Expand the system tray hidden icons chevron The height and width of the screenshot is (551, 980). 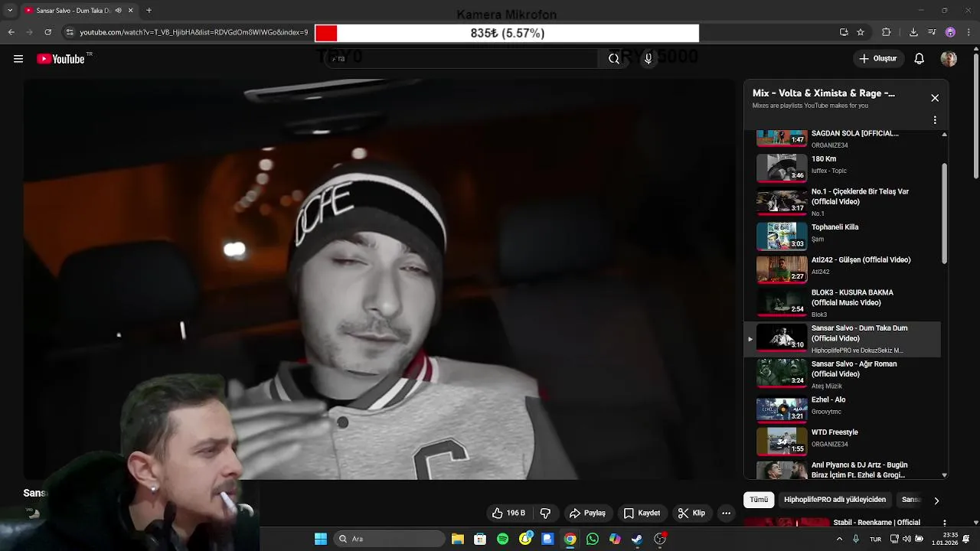click(x=839, y=539)
